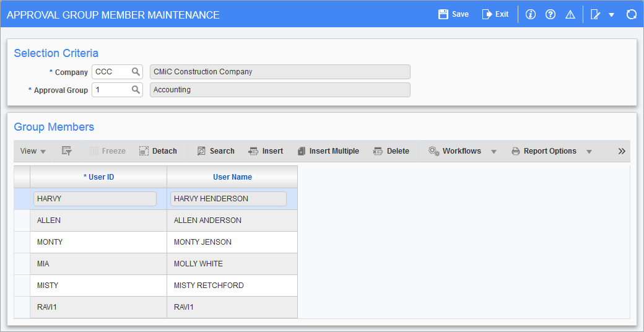Click Delete in Group Members toolbar
This screenshot has width=644, height=332.
click(391, 151)
